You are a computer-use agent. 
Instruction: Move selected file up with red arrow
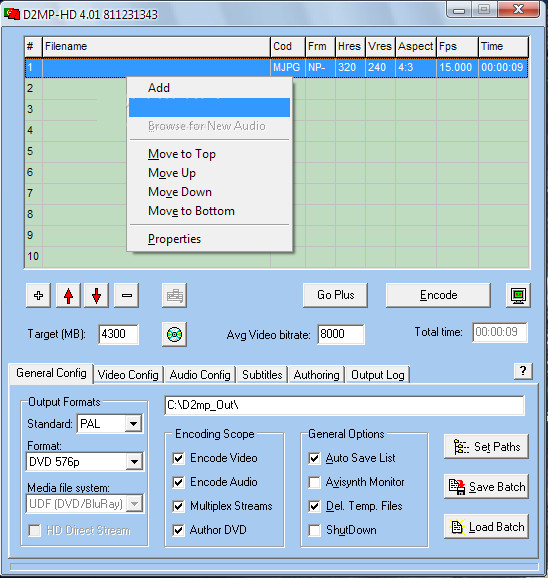pyautogui.click(x=68, y=295)
